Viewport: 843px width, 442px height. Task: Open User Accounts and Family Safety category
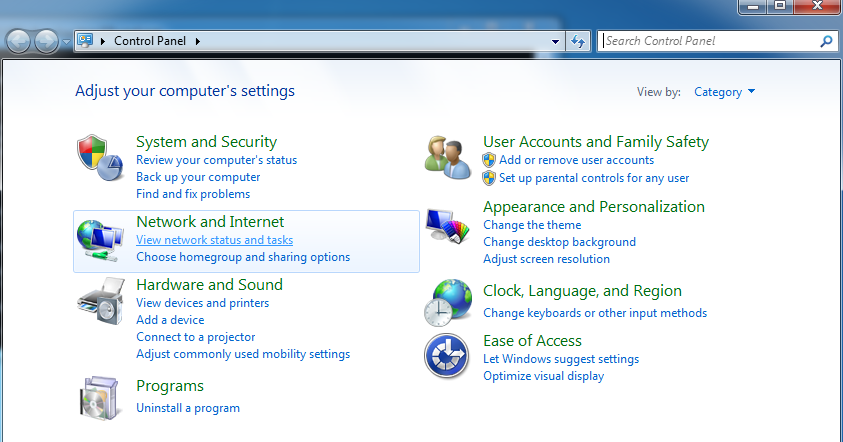click(596, 142)
